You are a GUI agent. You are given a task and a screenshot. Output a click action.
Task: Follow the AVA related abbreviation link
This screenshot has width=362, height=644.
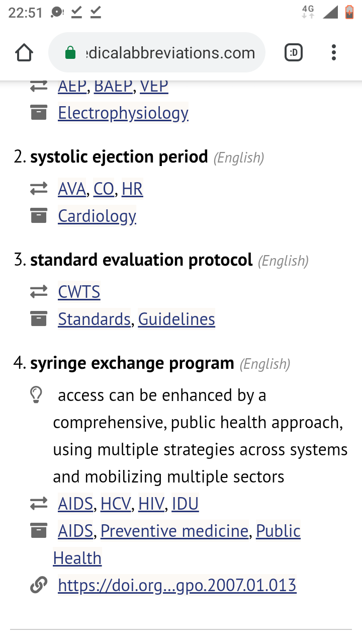coord(72,189)
